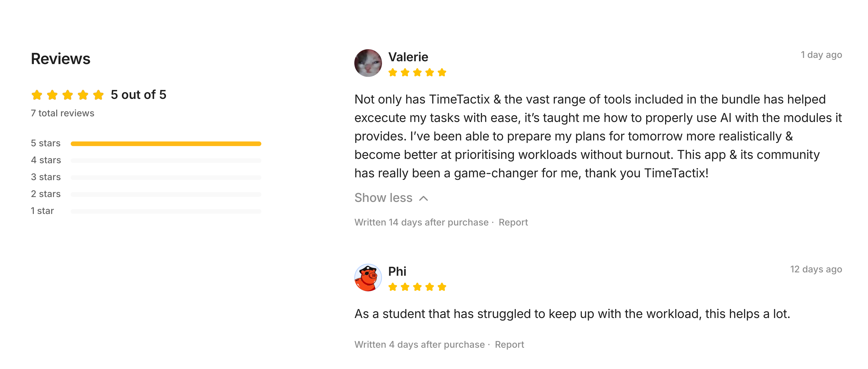Click the 4 stars rating bar
868x369 pixels.
pyautogui.click(x=166, y=160)
